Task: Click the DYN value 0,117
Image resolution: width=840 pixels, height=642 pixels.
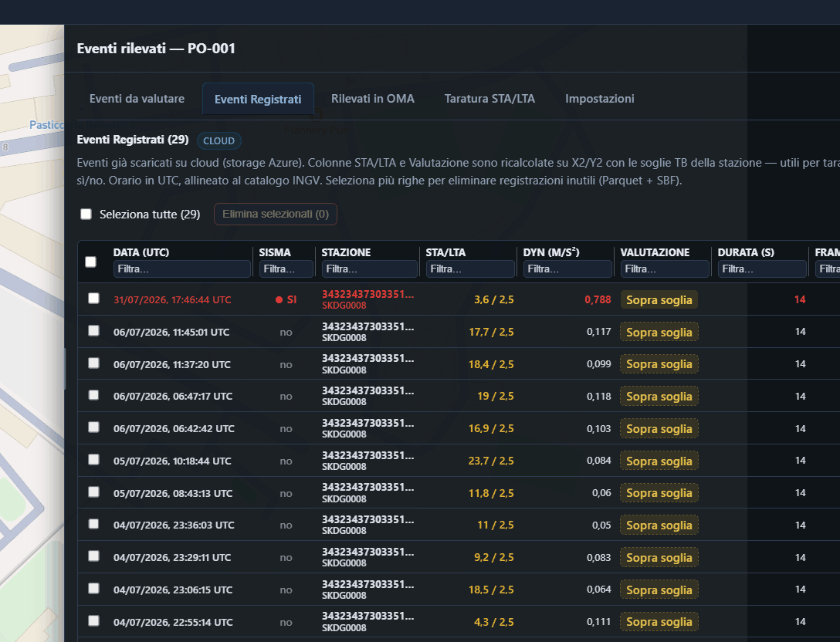Action: point(599,332)
